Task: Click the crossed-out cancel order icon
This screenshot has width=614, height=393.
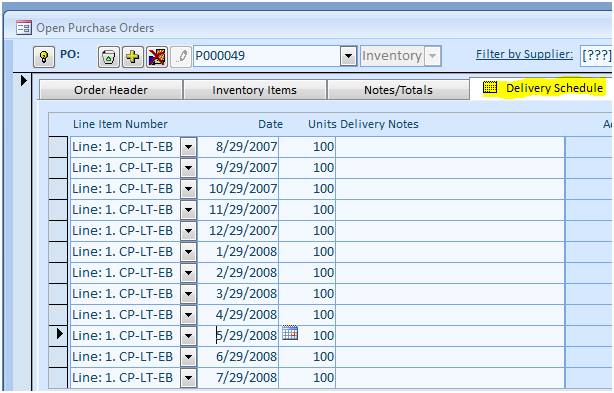Action: click(157, 57)
